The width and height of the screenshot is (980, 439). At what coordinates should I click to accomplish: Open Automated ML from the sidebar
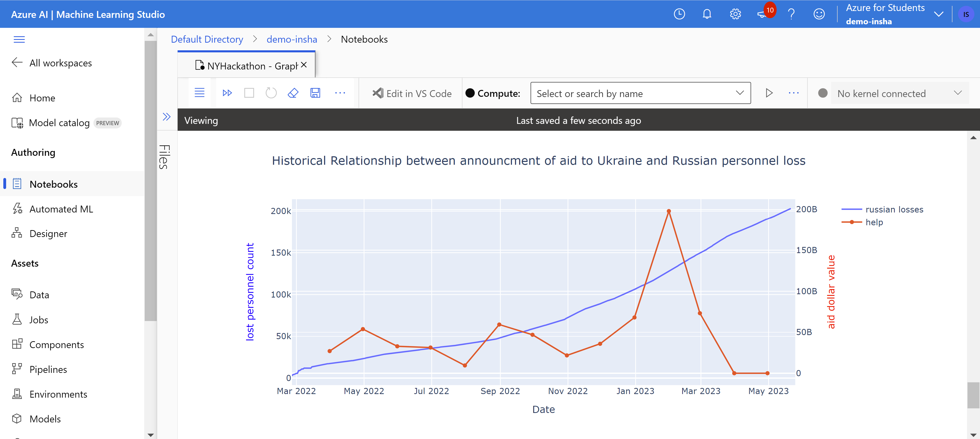(61, 209)
